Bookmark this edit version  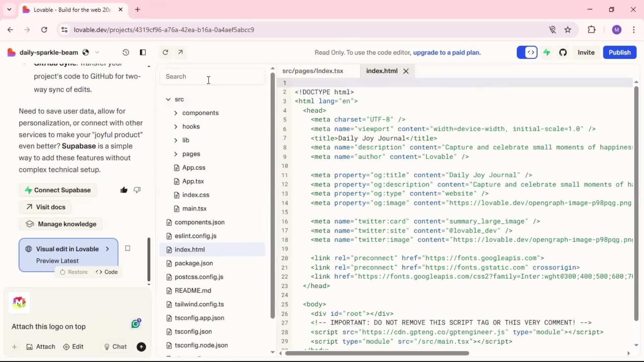[x=127, y=248]
